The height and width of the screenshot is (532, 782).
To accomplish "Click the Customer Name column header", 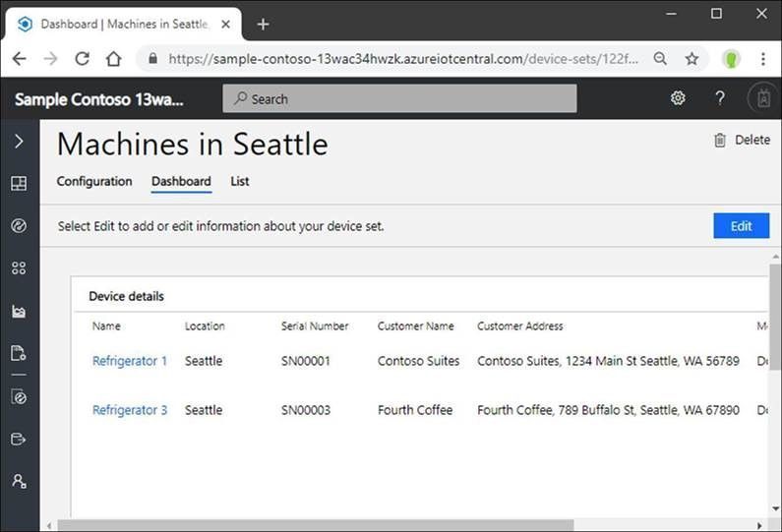I will point(415,326).
